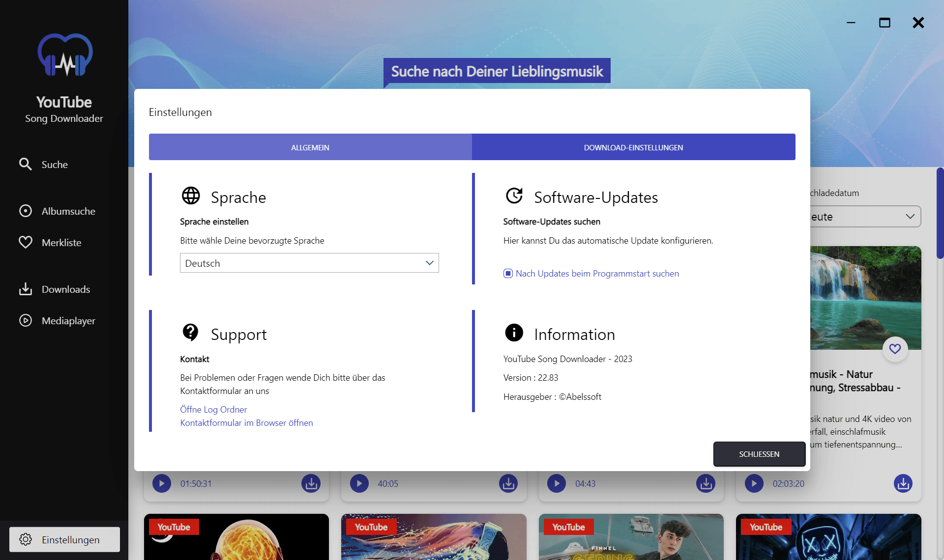Download the track lasting 01:50:31

click(311, 483)
